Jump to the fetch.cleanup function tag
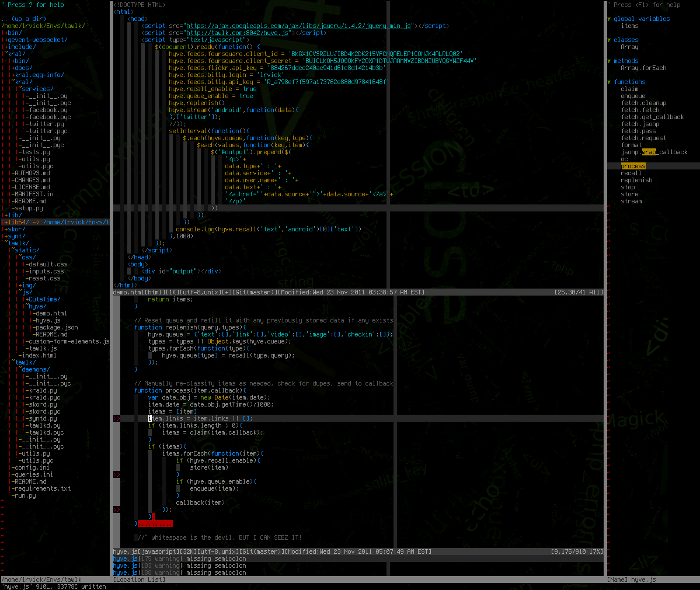 (644, 103)
